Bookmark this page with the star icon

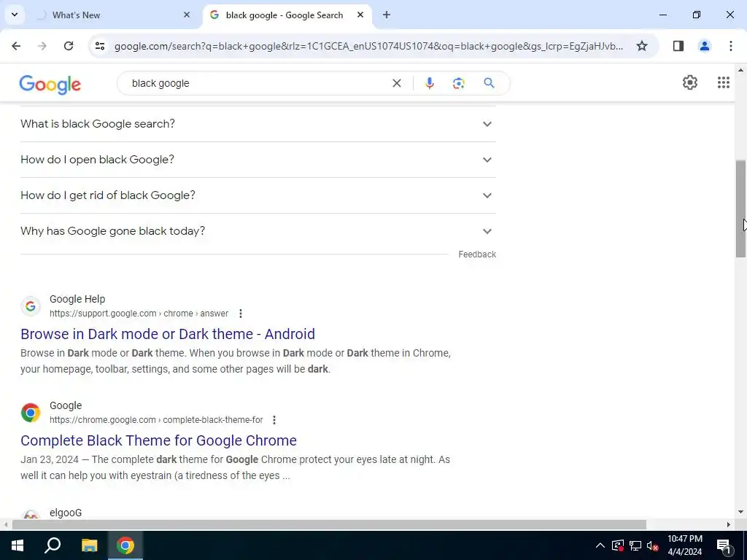point(642,46)
